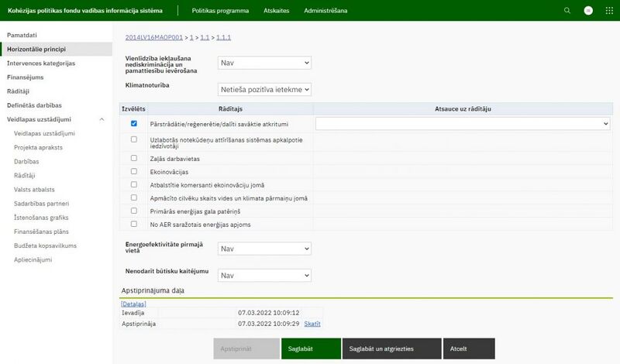The image size is (620, 364).
Task: Click the Kohēzijas politikas fondu system title
Action: 85,11
